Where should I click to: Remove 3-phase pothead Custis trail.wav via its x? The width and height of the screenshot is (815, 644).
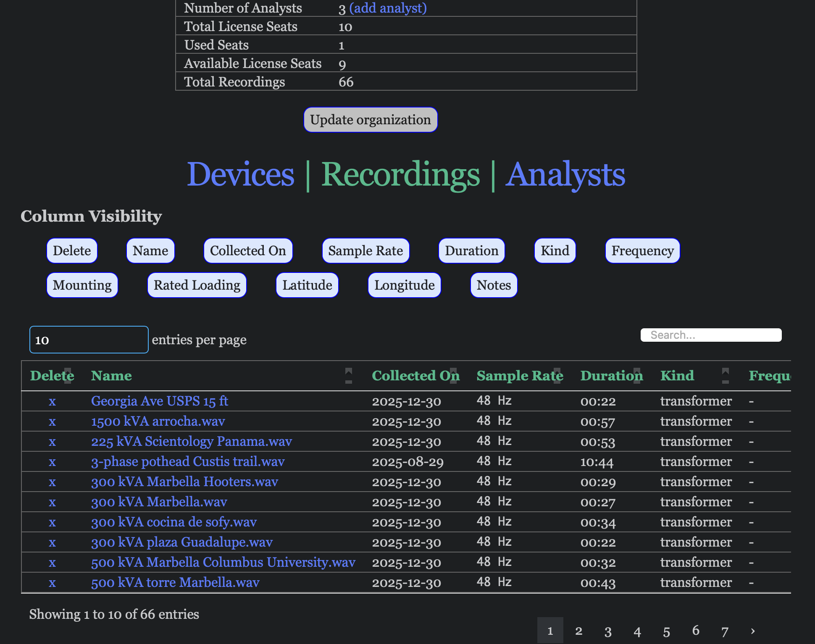[x=52, y=462]
